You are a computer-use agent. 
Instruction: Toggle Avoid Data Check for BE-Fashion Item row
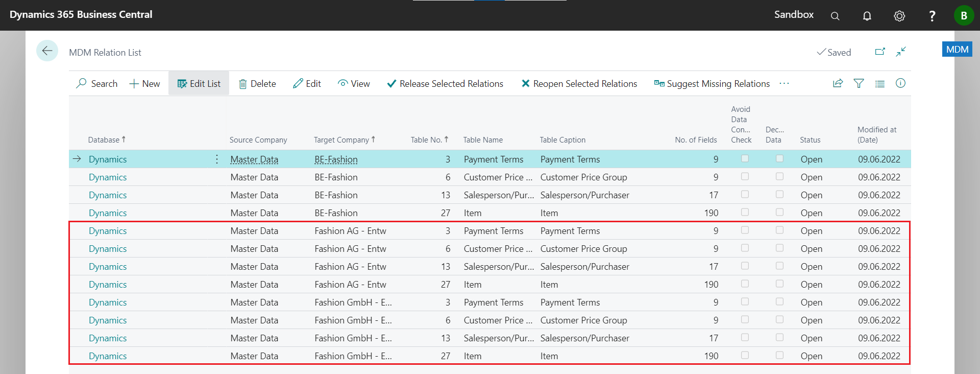point(745,213)
